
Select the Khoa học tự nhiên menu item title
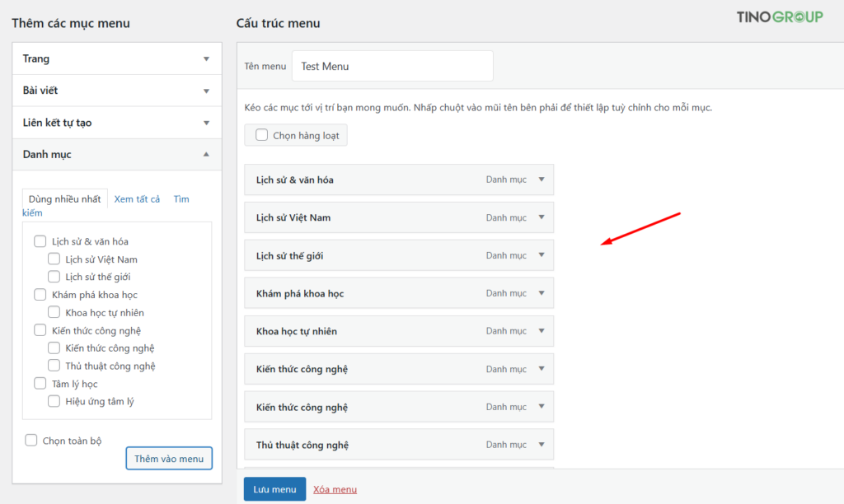point(297,331)
